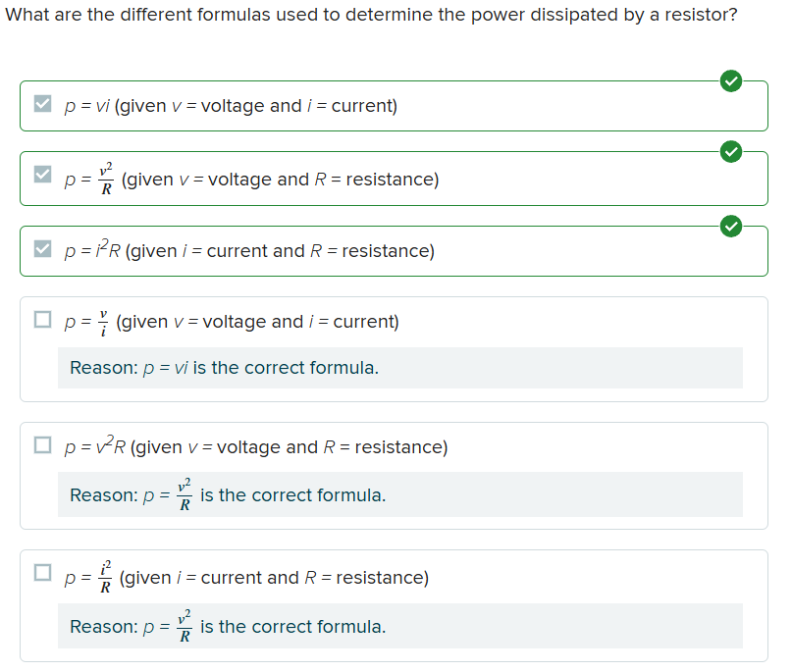This screenshot has height=672, width=792.
Task: Click green checkmark icon on i²R answer
Action: [729, 226]
